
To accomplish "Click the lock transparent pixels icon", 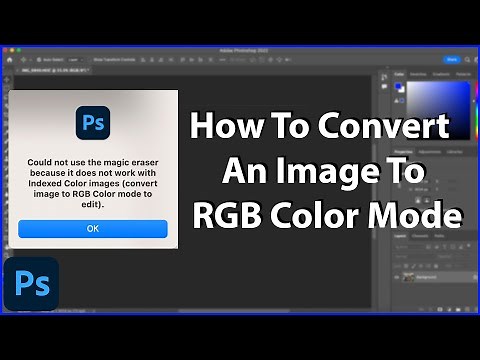I will click(x=406, y=266).
